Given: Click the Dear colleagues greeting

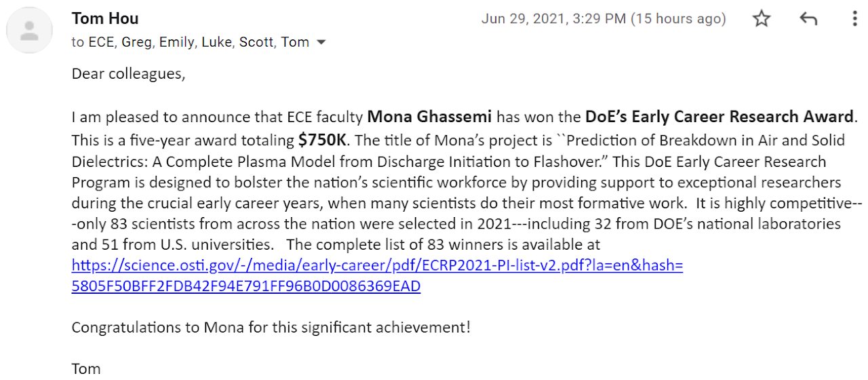Looking at the screenshot, I should (x=128, y=73).
